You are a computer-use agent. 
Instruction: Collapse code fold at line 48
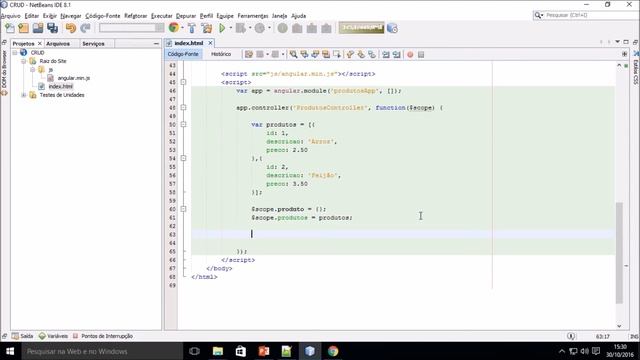183,108
